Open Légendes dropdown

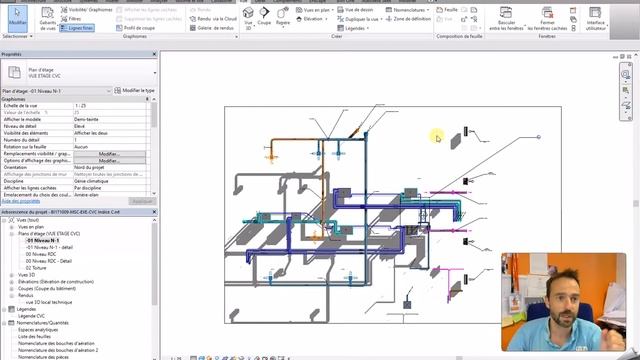click(353, 28)
